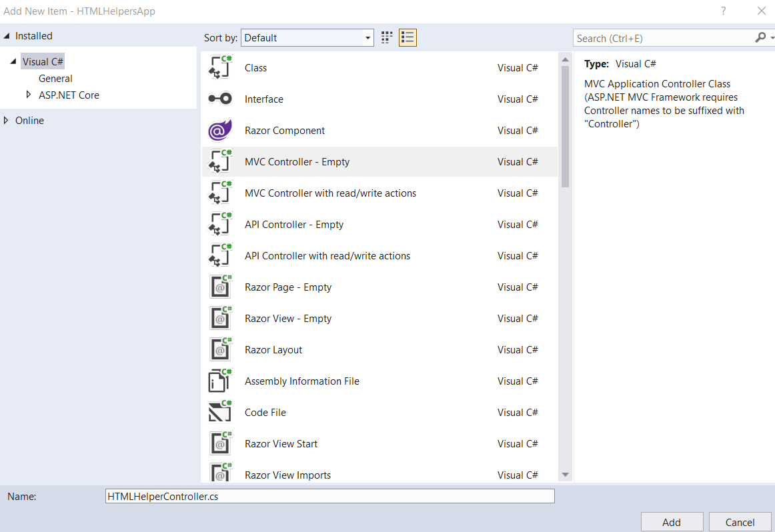
Task: Click Visual C# label in Class row
Action: point(518,68)
